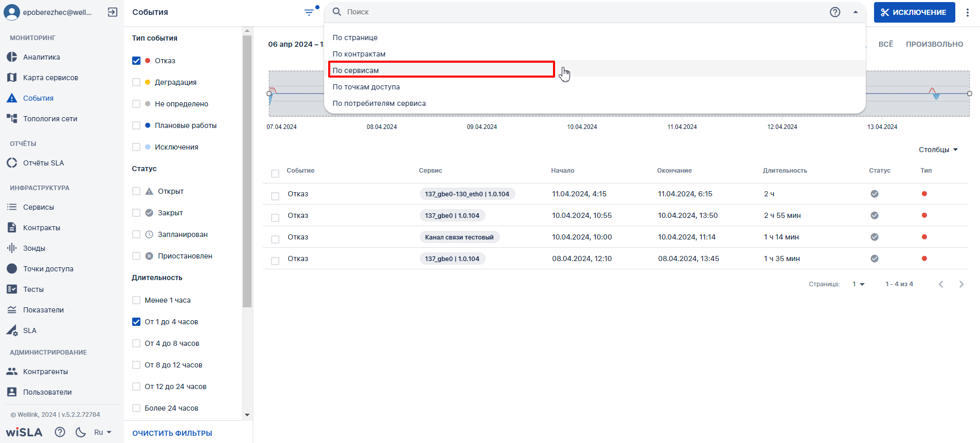Click the timeline event marker near 13.04.2024

(x=934, y=94)
